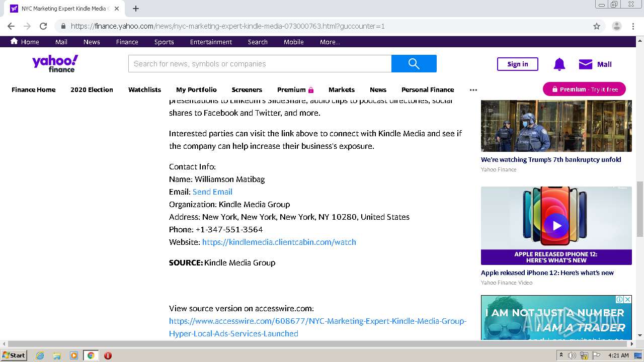Screen dimensions: 644x362
Task: Open the Screeners tab
Action: point(247,89)
